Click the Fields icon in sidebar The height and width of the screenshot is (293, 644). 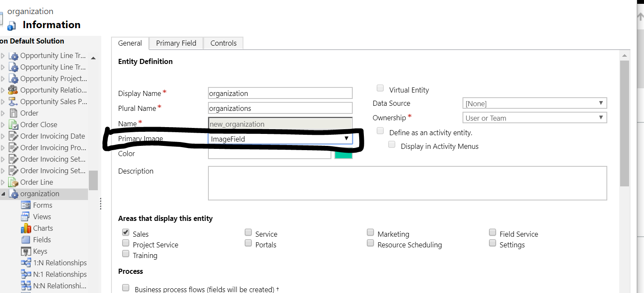point(26,240)
